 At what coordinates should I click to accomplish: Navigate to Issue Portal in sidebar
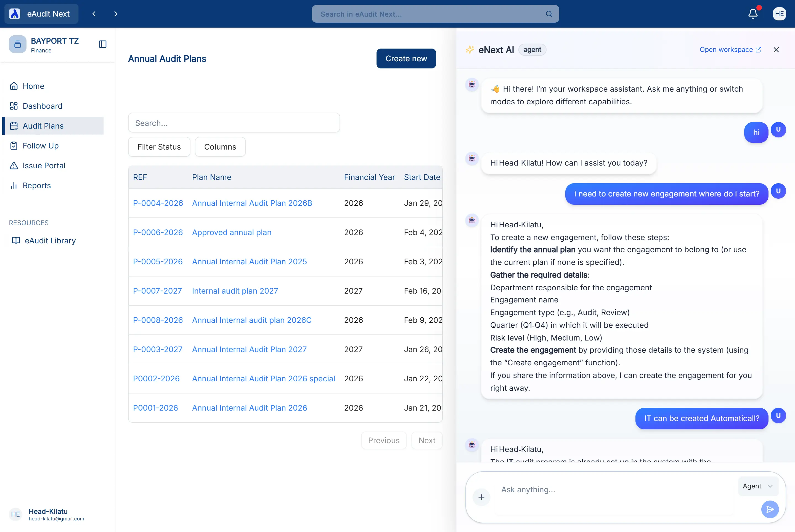[x=44, y=166]
